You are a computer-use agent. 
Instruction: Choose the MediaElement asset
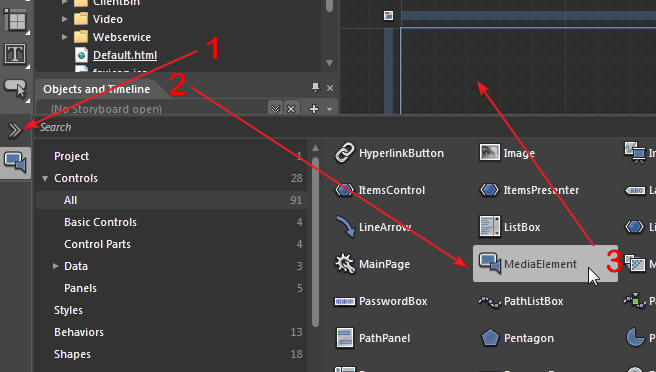pyautogui.click(x=545, y=264)
